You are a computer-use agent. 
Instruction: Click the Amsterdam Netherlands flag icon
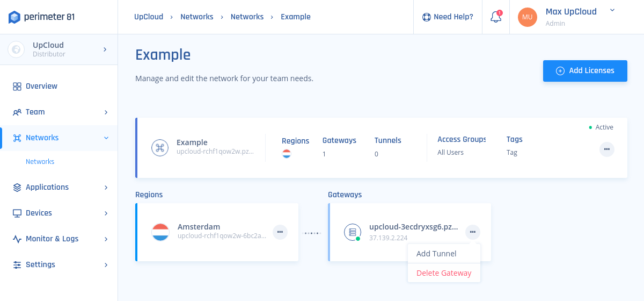[160, 232]
